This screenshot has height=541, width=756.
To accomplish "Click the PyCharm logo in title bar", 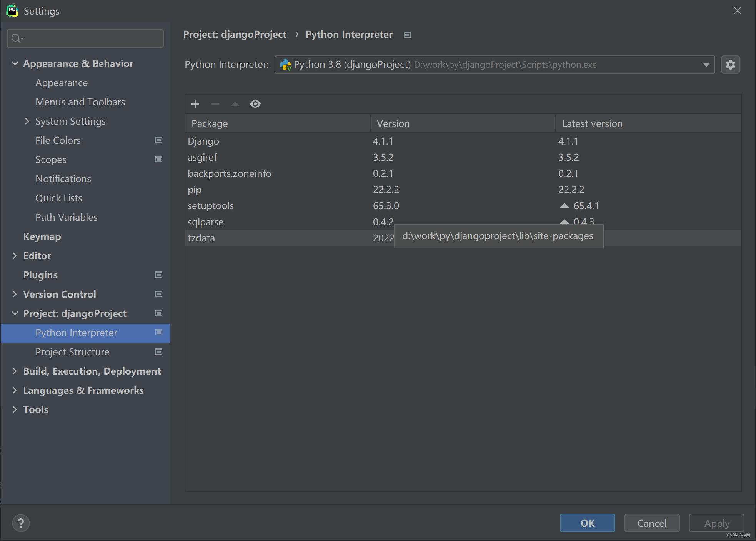I will click(x=12, y=11).
